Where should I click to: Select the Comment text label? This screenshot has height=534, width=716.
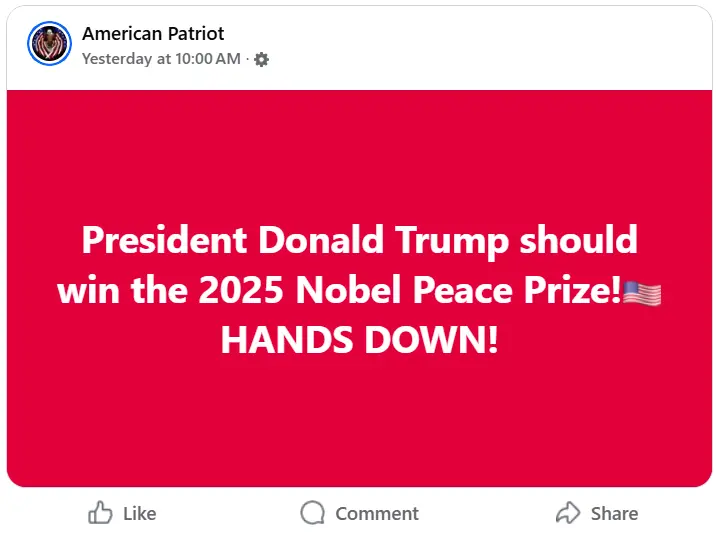(377, 513)
